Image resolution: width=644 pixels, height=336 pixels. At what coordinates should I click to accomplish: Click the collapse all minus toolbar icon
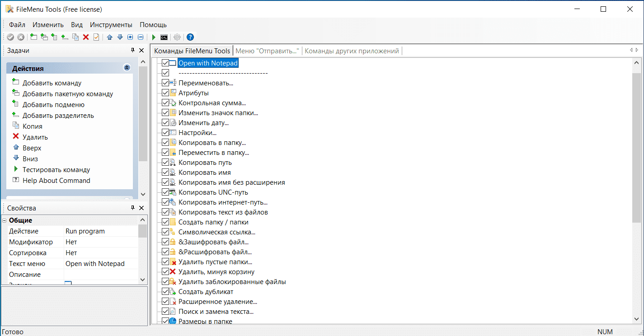141,37
